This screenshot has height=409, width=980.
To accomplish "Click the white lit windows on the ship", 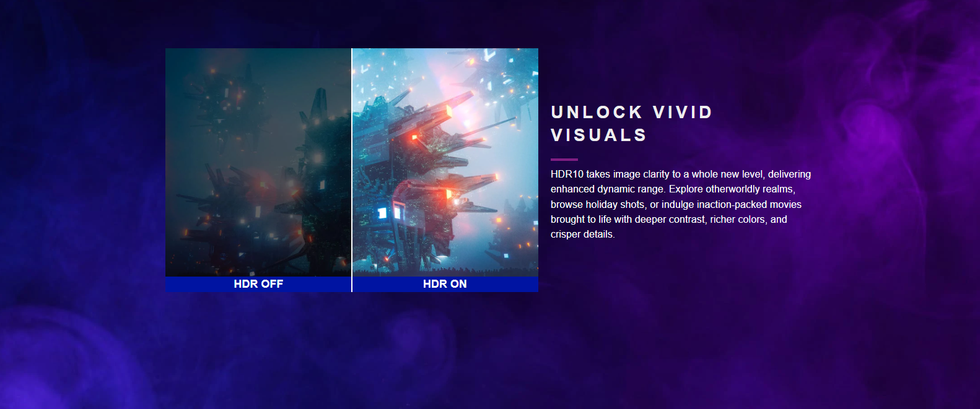I will click(389, 213).
